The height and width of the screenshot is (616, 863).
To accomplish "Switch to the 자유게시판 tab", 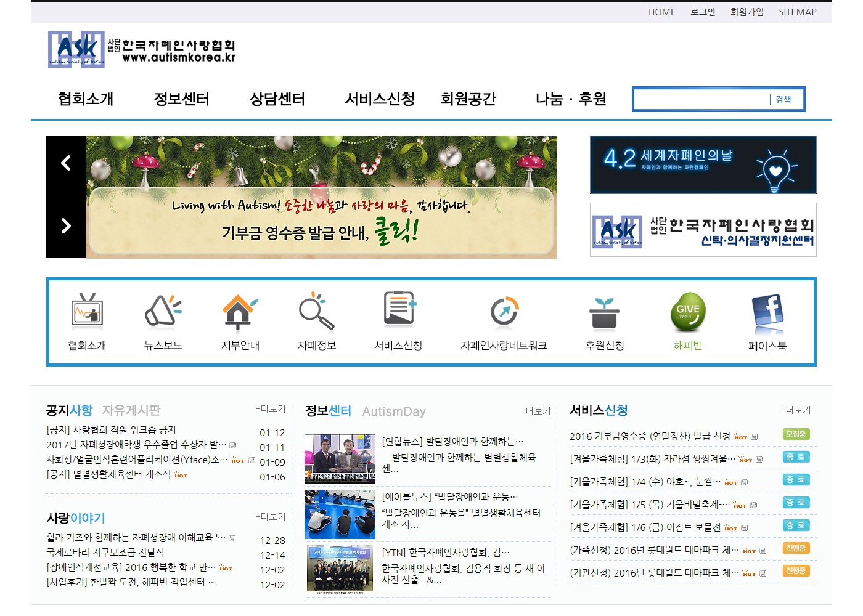I will click(x=131, y=410).
